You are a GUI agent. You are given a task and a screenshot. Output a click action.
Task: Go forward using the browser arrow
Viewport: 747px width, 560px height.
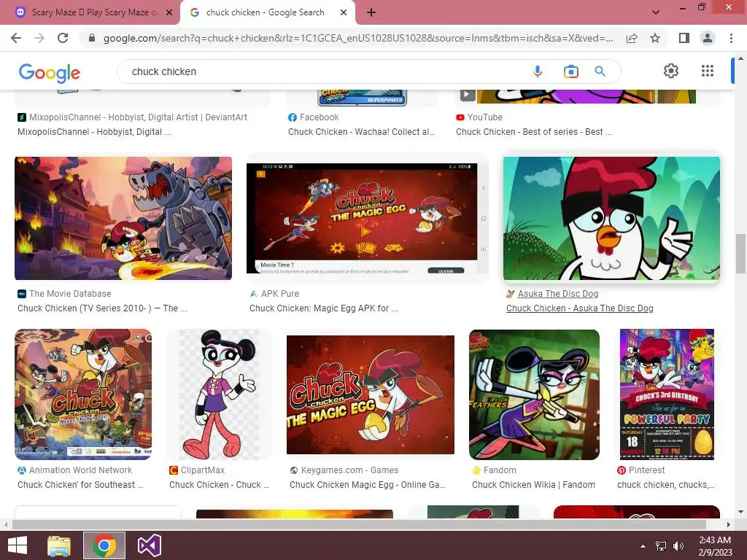pyautogui.click(x=39, y=38)
